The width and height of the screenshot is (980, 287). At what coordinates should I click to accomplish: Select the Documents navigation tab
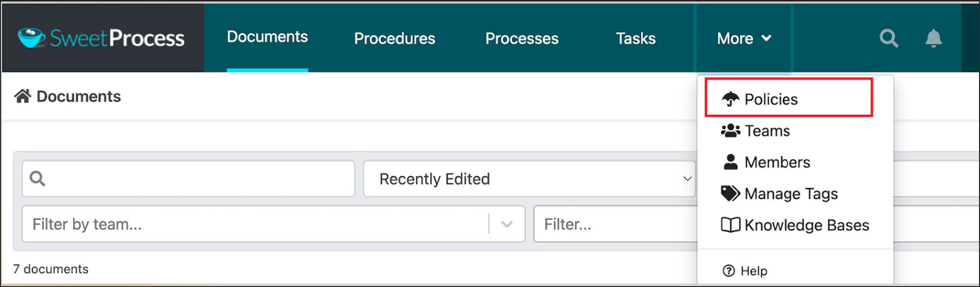pos(267,37)
